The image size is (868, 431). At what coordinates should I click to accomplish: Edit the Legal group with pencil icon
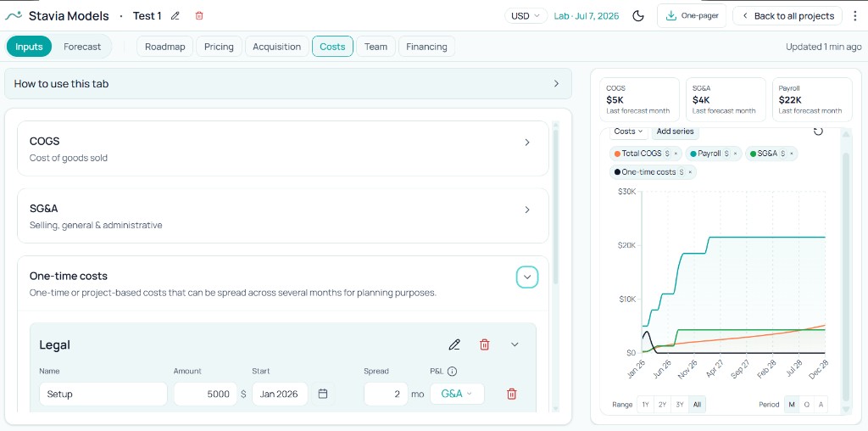tap(454, 344)
